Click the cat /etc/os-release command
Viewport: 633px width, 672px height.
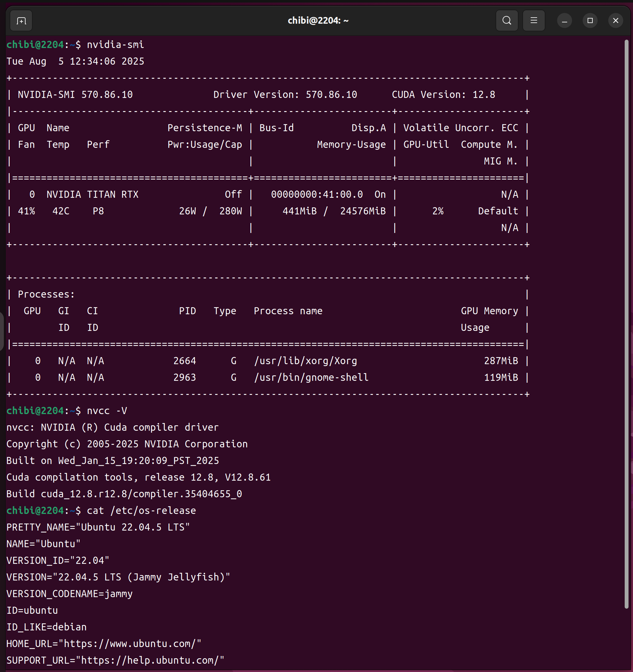click(x=141, y=510)
